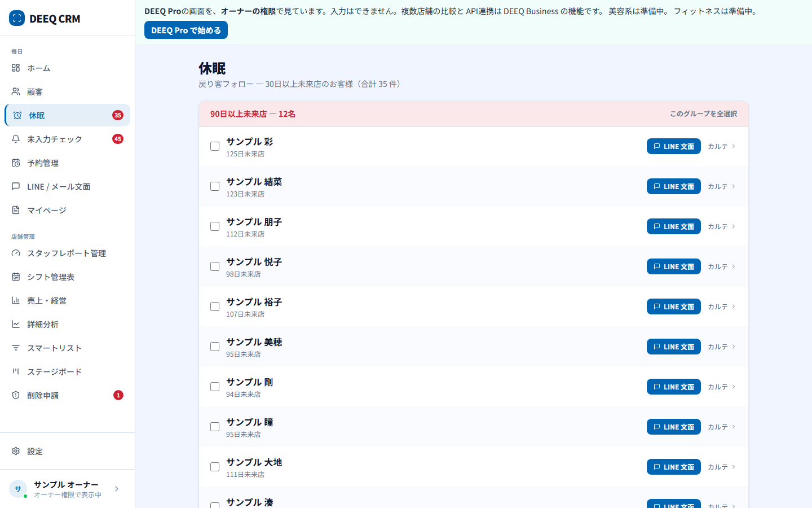Open LINE 文面 for サンプル 裕子
Screen dimensions: 812x508
click(674, 306)
